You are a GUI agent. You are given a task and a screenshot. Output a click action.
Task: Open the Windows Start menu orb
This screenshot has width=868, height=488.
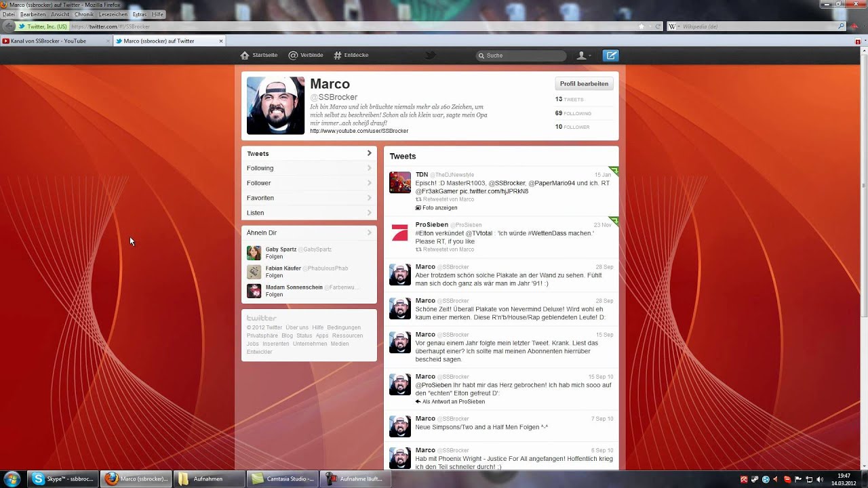[x=12, y=479]
